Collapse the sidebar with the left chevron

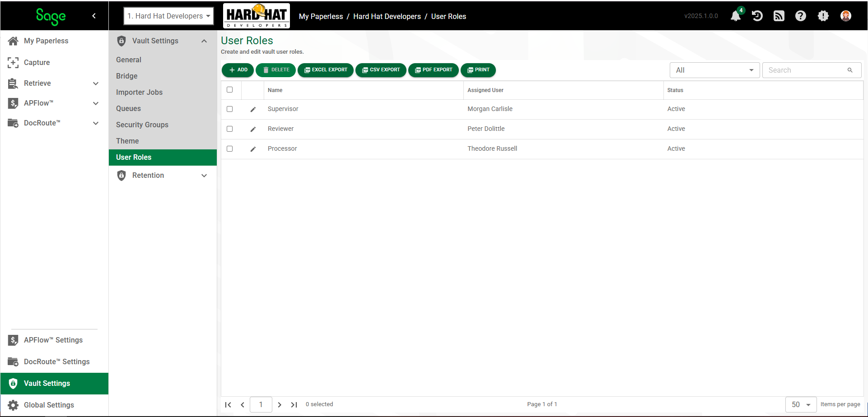point(94,16)
